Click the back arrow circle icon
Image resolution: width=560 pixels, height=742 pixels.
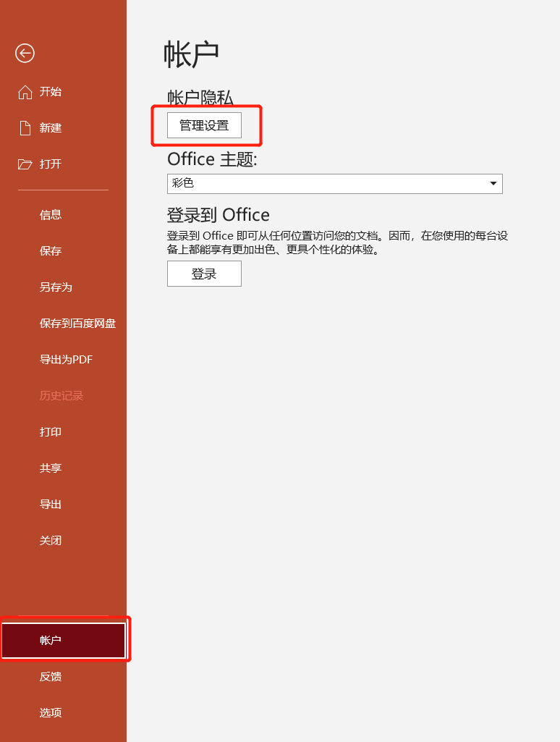pyautogui.click(x=25, y=53)
